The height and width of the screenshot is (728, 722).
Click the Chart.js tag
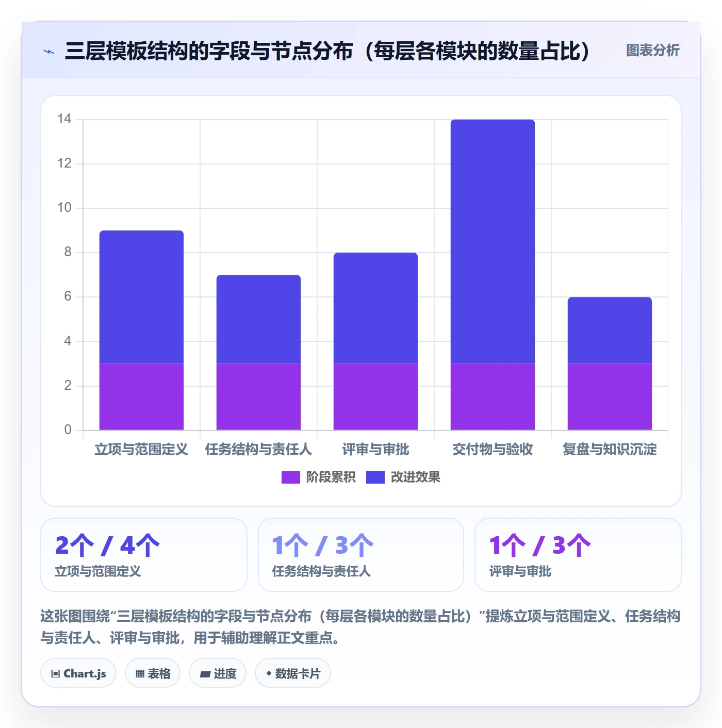click(78, 673)
